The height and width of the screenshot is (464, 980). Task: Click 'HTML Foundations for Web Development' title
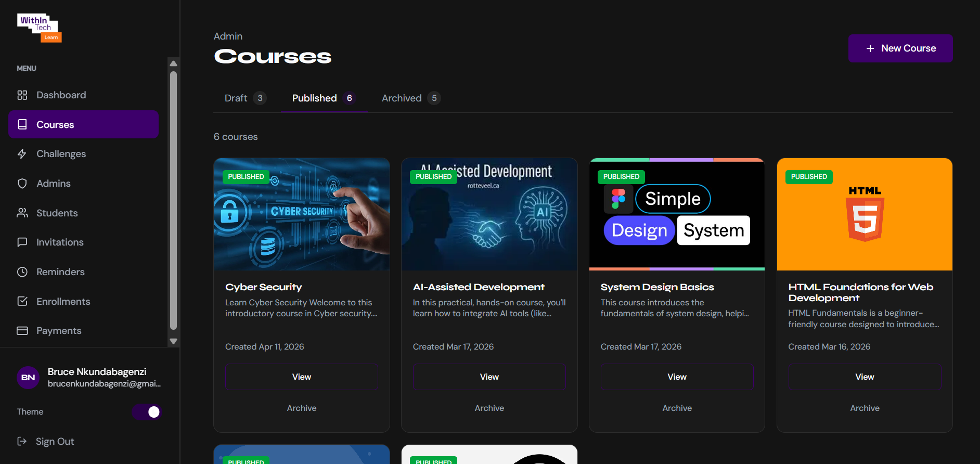pos(861,292)
